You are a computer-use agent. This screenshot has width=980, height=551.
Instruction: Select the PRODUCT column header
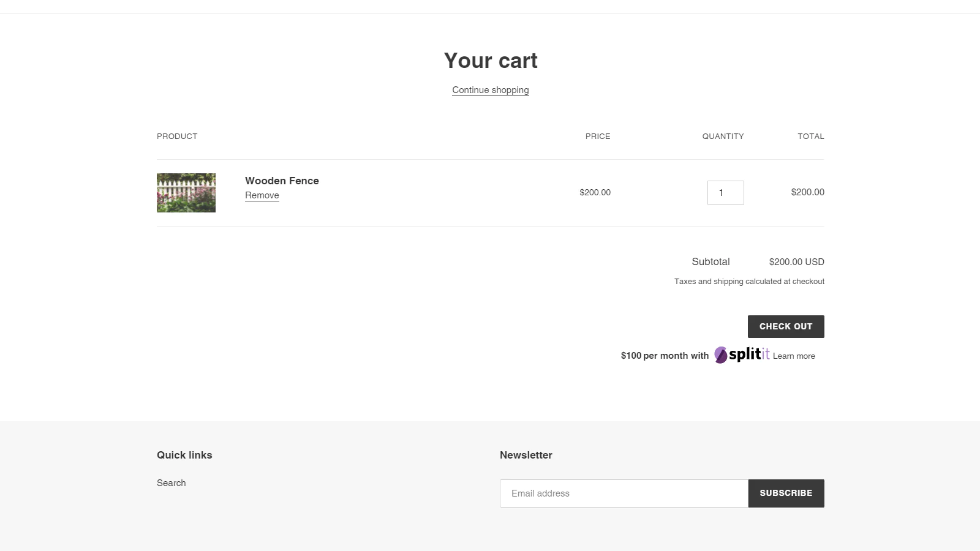(x=177, y=137)
